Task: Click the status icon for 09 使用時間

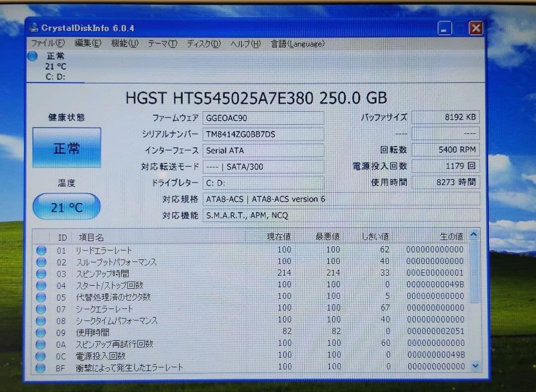Action: point(41,332)
